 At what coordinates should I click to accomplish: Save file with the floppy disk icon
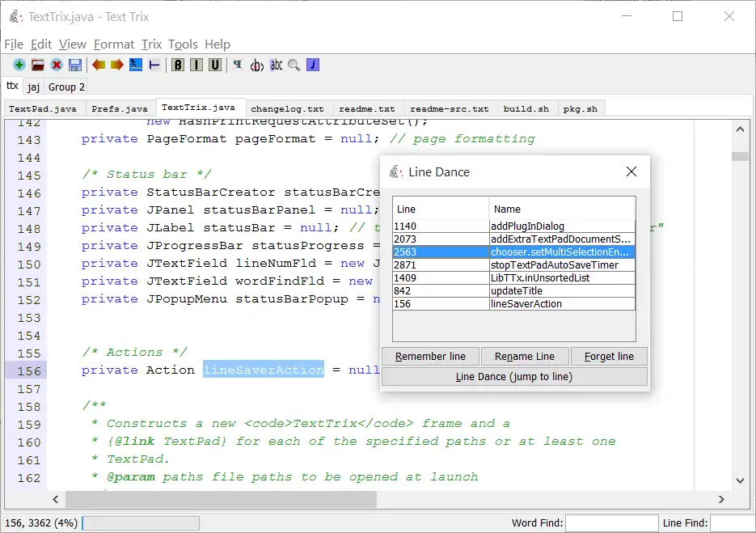coord(75,65)
